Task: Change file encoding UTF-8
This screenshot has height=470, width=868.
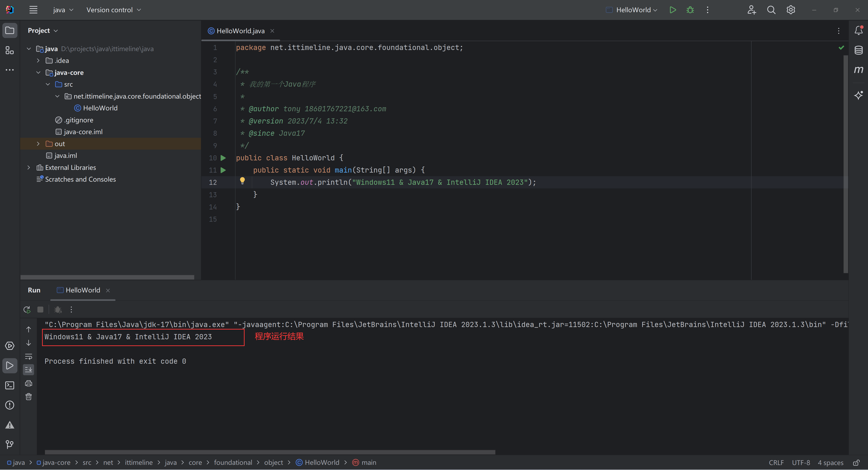Action: tap(801, 463)
